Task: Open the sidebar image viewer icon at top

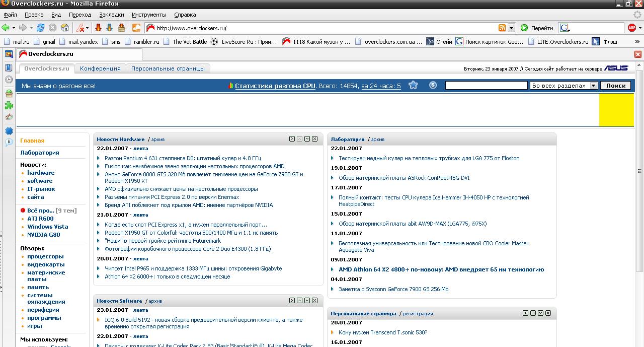Action: point(9,54)
